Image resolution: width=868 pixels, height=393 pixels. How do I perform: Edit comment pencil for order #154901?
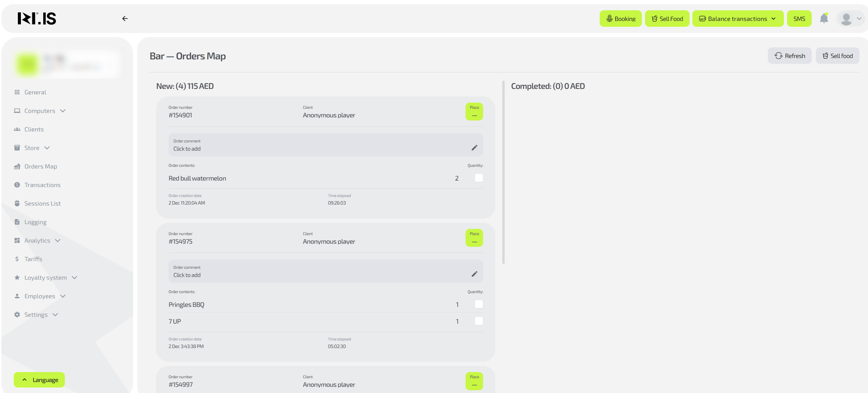point(474,148)
